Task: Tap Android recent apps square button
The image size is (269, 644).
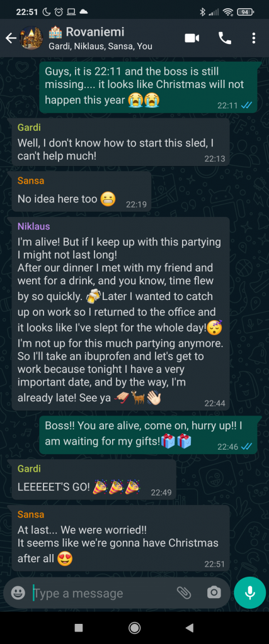Action: 79,628
